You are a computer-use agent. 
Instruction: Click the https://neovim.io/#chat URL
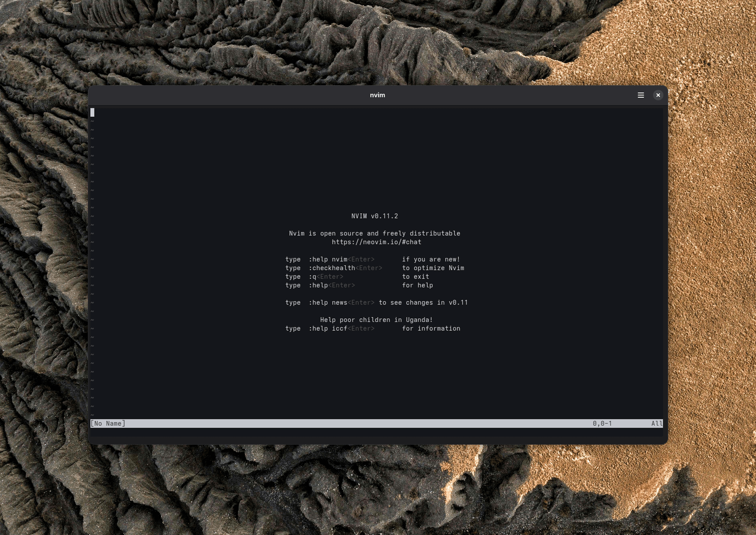377,242
